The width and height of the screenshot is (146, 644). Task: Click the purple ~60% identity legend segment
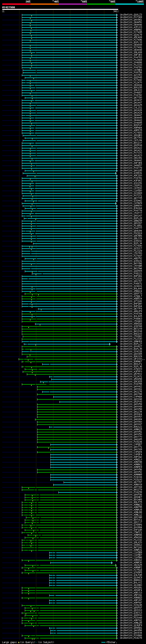[73, 4]
